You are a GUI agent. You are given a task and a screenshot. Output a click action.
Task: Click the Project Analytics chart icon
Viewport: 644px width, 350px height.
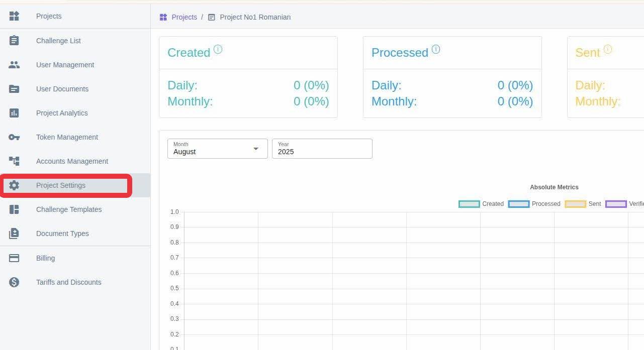tap(14, 113)
